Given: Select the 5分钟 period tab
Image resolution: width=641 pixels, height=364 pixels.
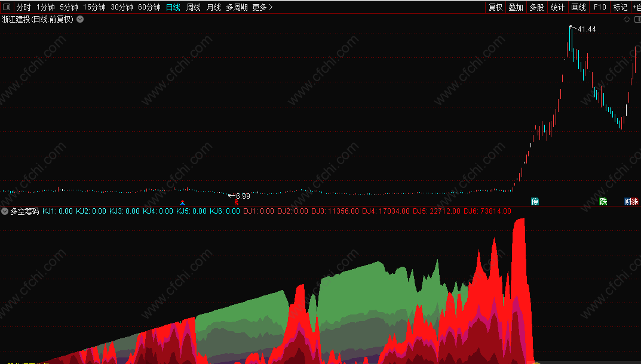Looking at the screenshot, I should point(69,7).
